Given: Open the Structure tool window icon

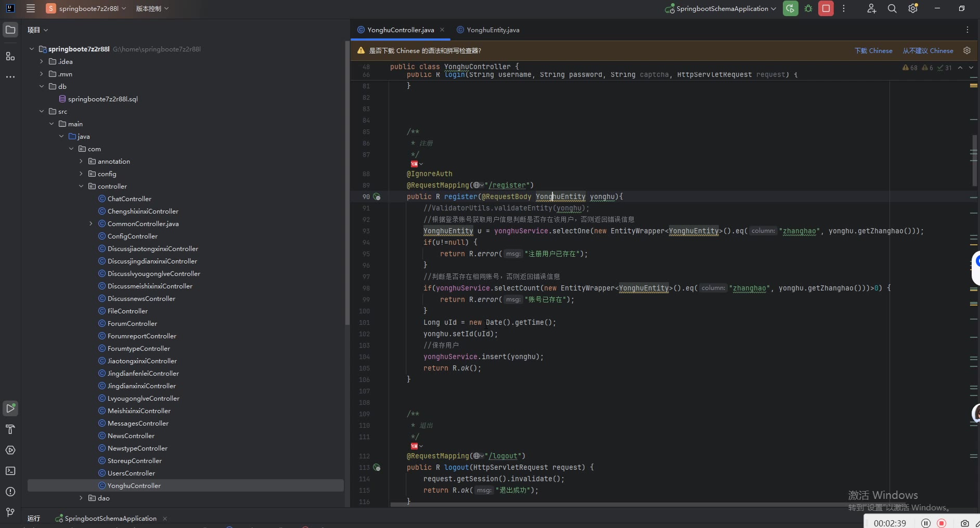Looking at the screenshot, I should 10,56.
